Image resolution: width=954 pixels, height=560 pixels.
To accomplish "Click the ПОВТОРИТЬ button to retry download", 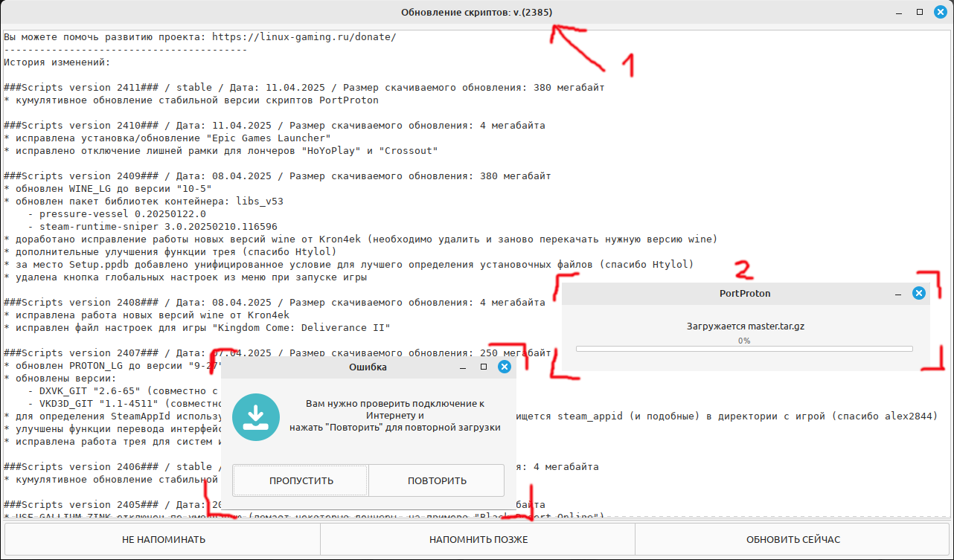I will (437, 480).
